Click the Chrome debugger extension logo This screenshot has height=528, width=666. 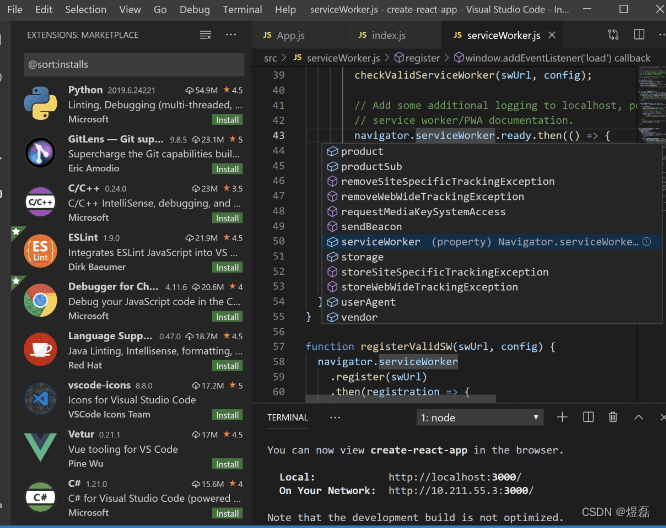click(x=40, y=300)
